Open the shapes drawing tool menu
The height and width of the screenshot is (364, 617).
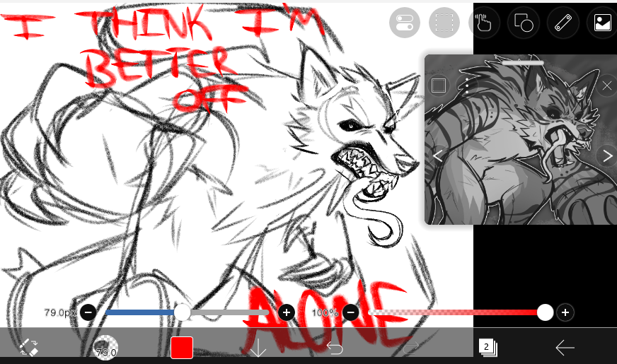(x=524, y=23)
